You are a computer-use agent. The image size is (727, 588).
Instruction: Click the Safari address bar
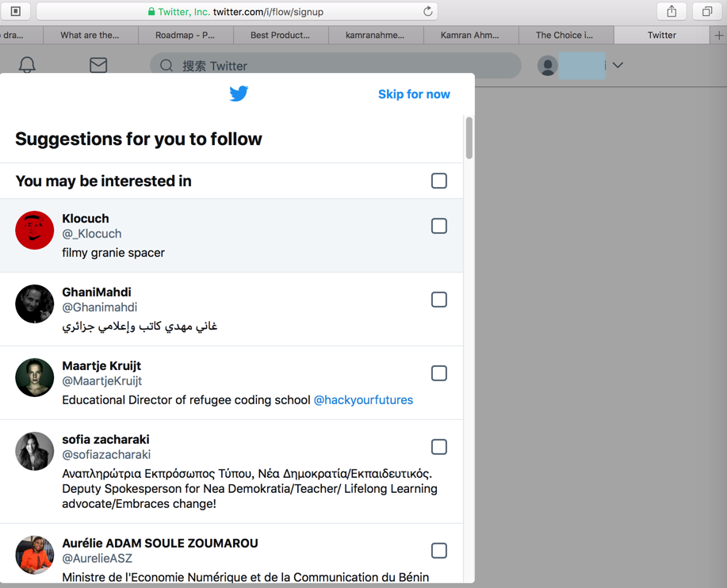click(x=237, y=12)
